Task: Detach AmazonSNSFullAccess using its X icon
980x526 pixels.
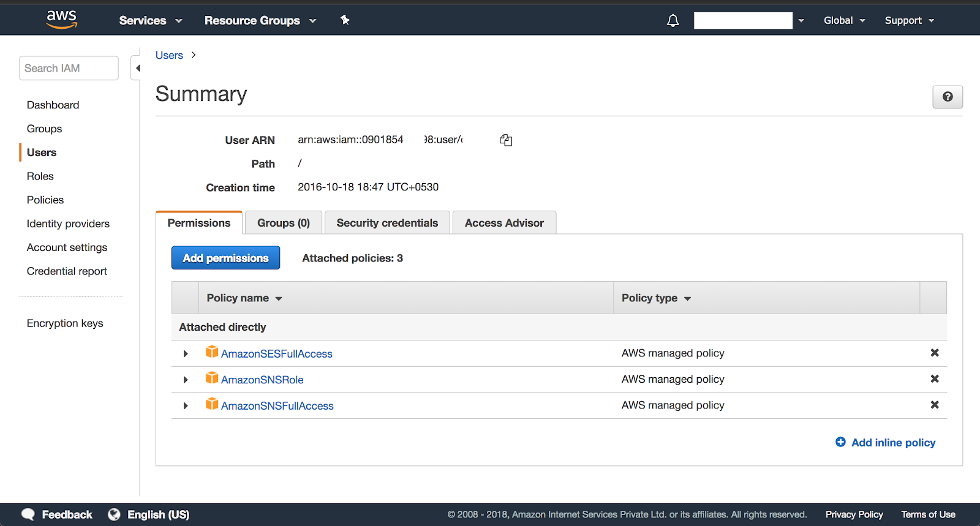Action: click(x=935, y=405)
